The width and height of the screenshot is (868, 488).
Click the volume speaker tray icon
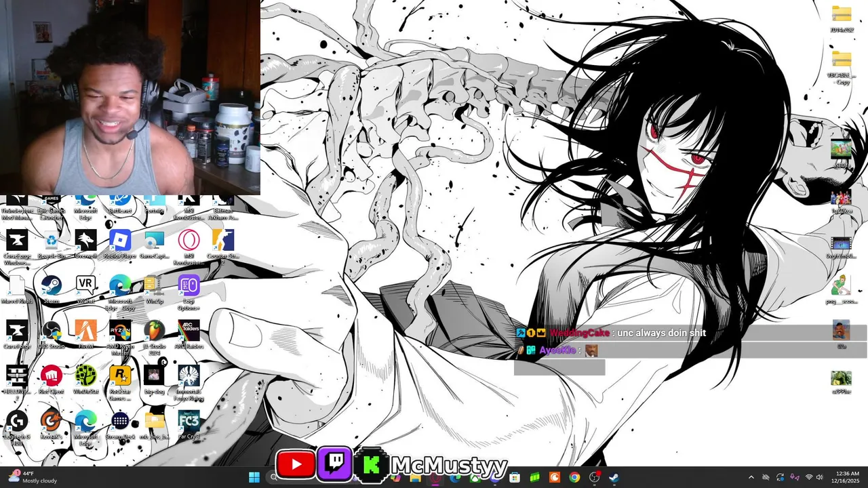(819, 477)
